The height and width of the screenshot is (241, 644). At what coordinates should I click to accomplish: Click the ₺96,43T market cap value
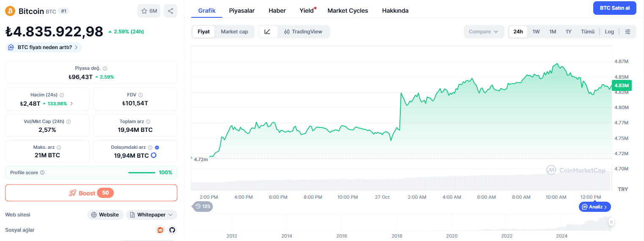pyautogui.click(x=80, y=77)
